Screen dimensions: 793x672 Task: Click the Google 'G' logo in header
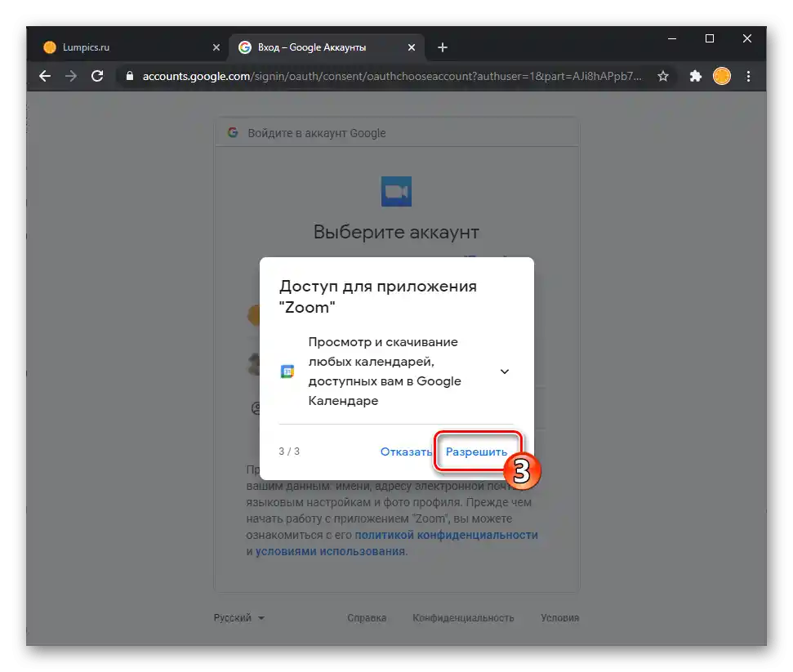click(233, 133)
